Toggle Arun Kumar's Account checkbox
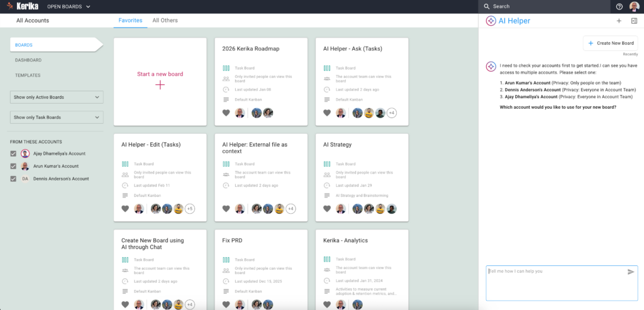 [x=14, y=166]
